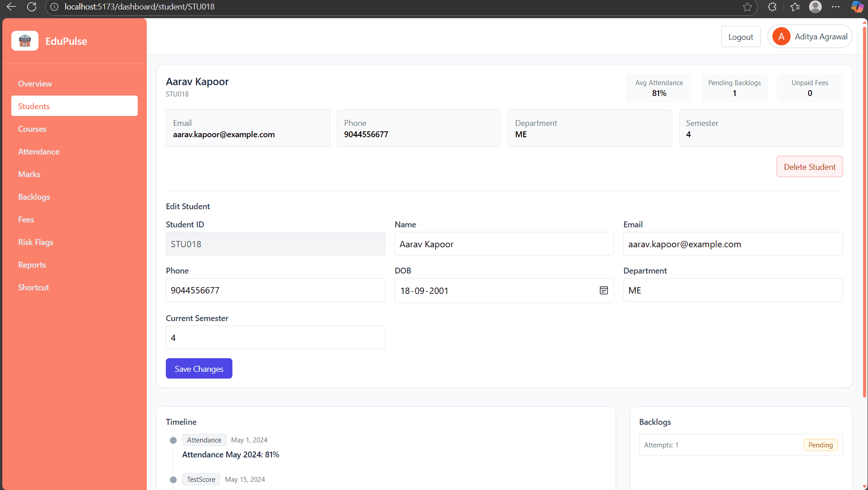Click the email aarav.kapoor@example.com in the info card
Viewport: 868px width, 490px height.
pos(224,135)
